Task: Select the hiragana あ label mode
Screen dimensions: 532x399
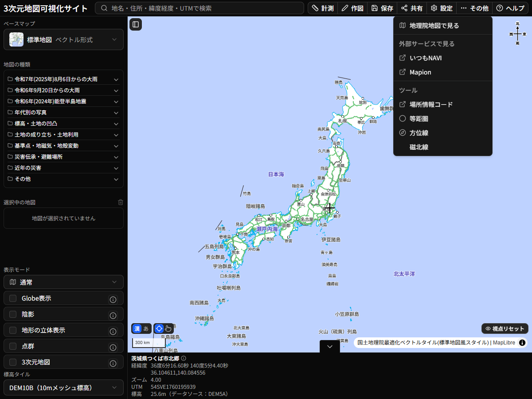Action: [146, 329]
